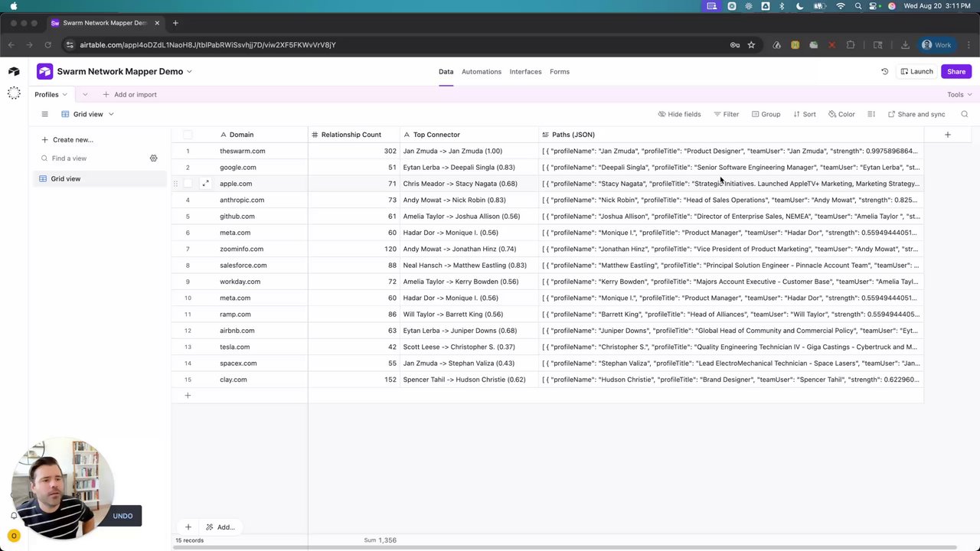Open the Filter options
Viewport: 980px width, 551px height.
tap(726, 114)
